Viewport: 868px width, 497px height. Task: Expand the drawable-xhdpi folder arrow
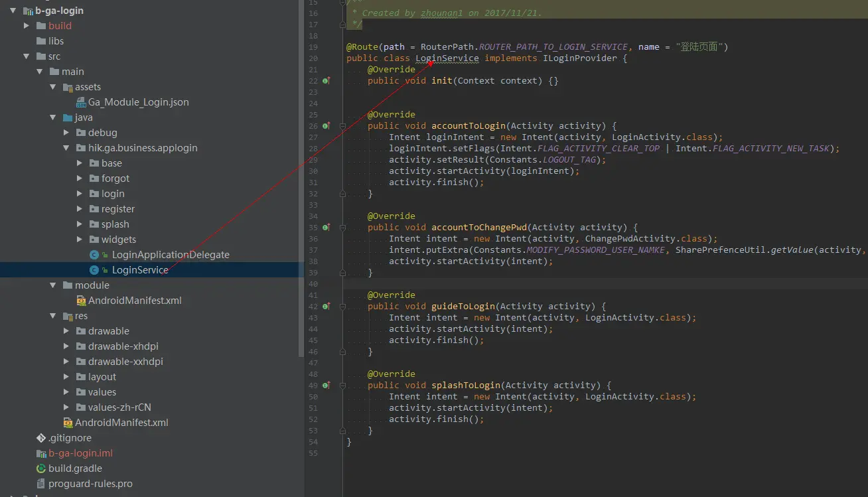(66, 346)
